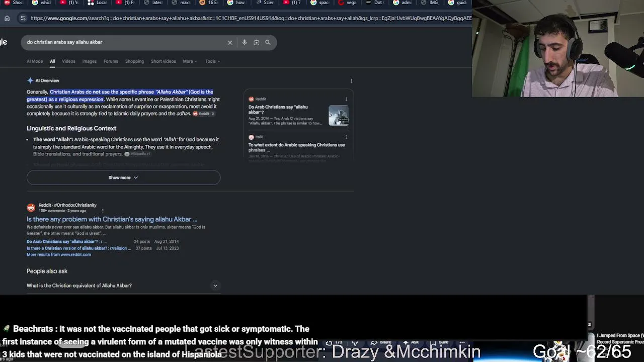Switch to the 'spac' Google browser tab
The width and height of the screenshot is (644, 362).
pyautogui.click(x=320, y=3)
